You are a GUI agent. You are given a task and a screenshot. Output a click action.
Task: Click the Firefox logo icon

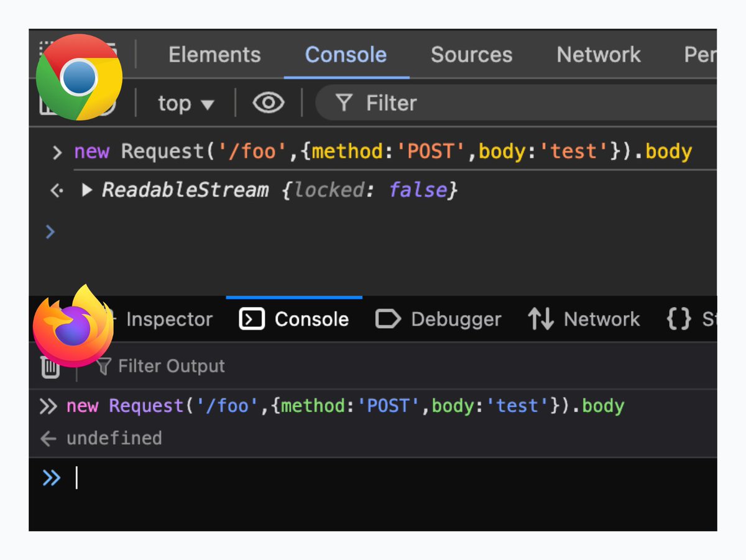tap(73, 326)
